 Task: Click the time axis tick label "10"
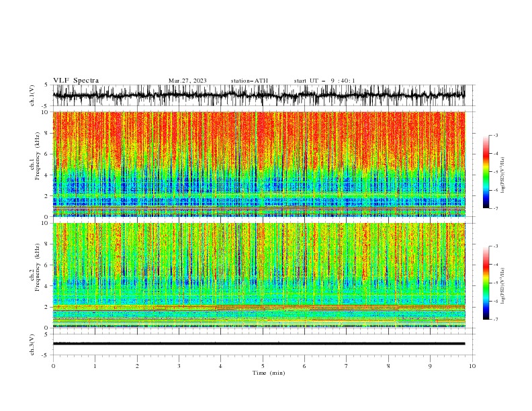click(x=472, y=366)
